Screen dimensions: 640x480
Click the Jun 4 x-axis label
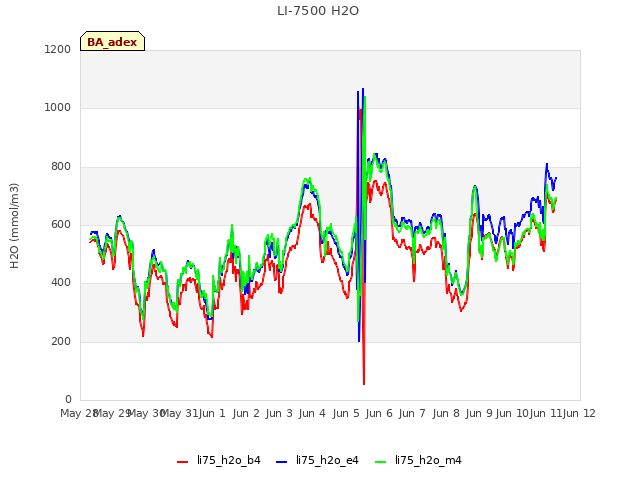tap(312, 413)
